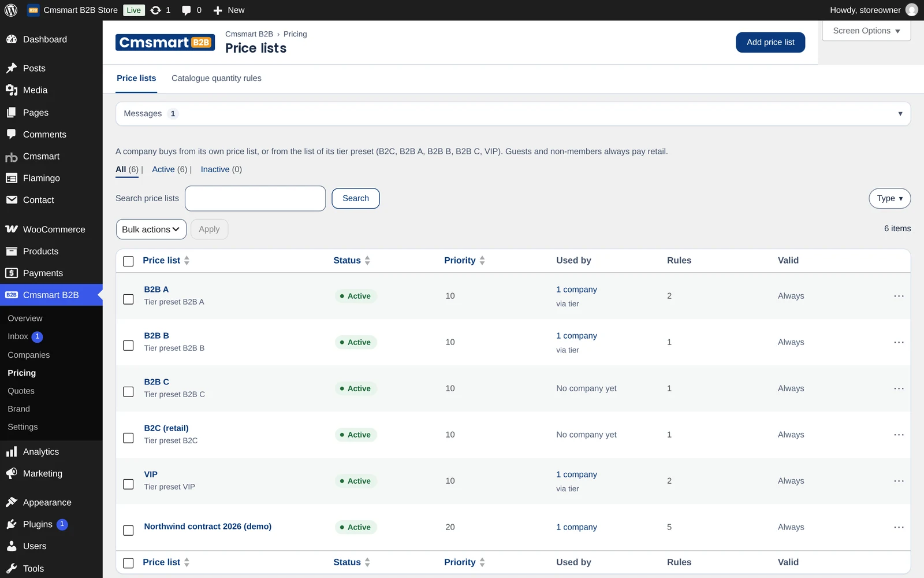Sort by Price list column arrows in header
Image resolution: width=924 pixels, height=578 pixels.
pos(187,261)
